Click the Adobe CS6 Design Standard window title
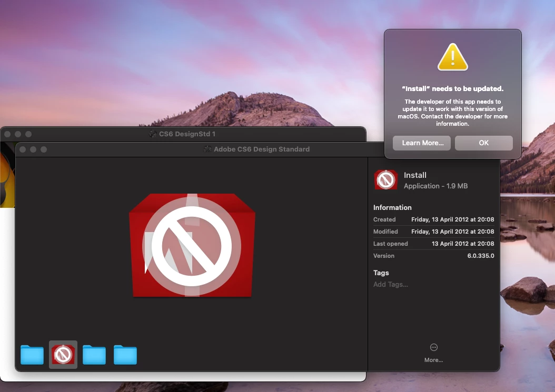555x392 pixels. pos(262,149)
